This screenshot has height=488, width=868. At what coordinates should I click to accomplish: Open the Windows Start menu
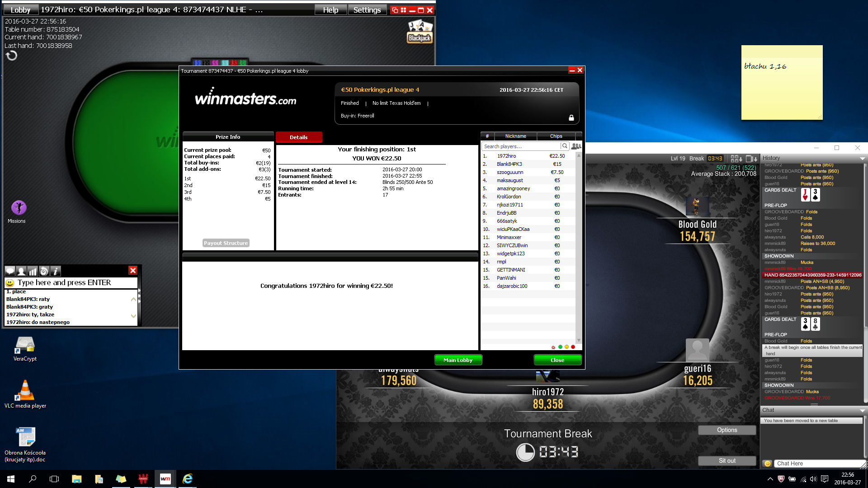[11, 479]
